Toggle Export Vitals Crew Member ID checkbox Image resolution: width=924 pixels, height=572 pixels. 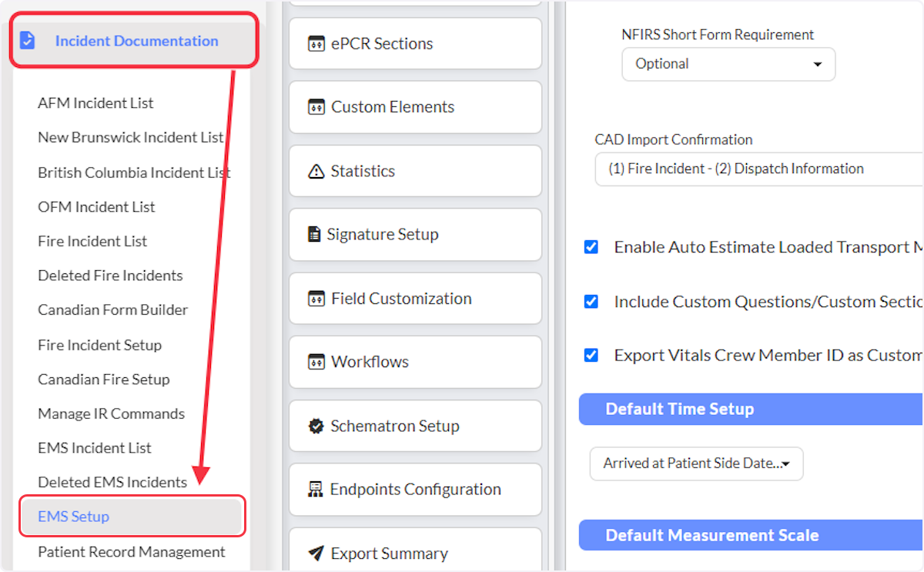pyautogui.click(x=591, y=355)
